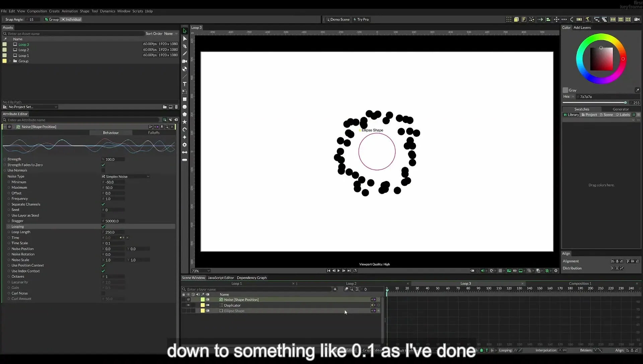Open viewport settings gear icon
The height and width of the screenshot is (364, 643).
pos(556,271)
